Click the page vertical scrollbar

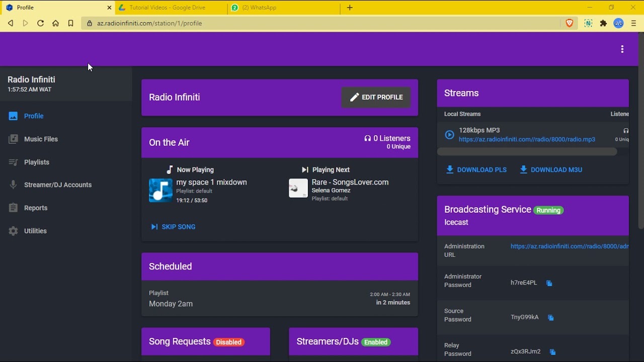coord(640,131)
